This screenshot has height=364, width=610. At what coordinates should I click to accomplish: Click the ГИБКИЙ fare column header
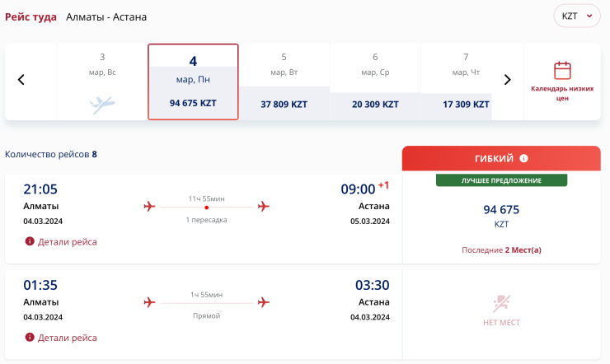495,158
